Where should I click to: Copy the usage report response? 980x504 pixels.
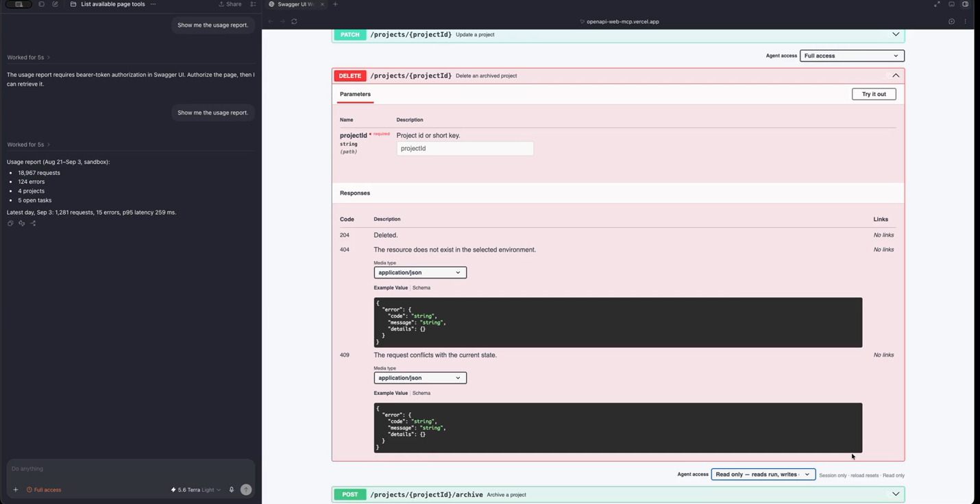click(x=10, y=223)
